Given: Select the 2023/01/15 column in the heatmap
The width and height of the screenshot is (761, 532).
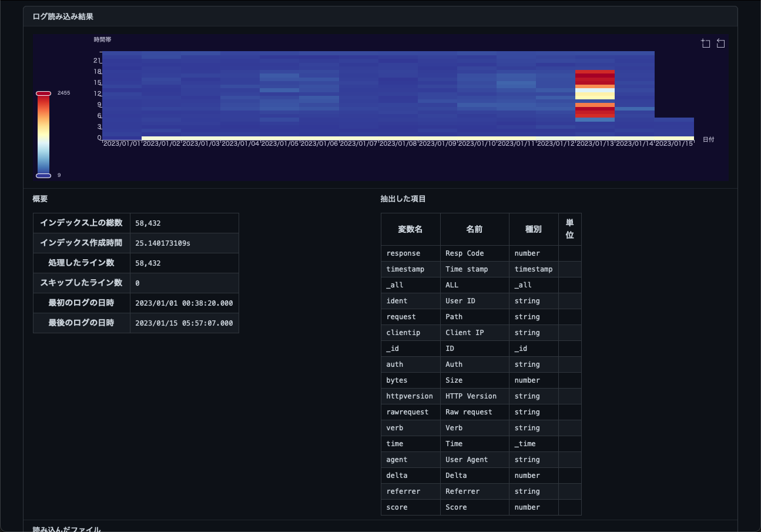Looking at the screenshot, I should coord(674,127).
